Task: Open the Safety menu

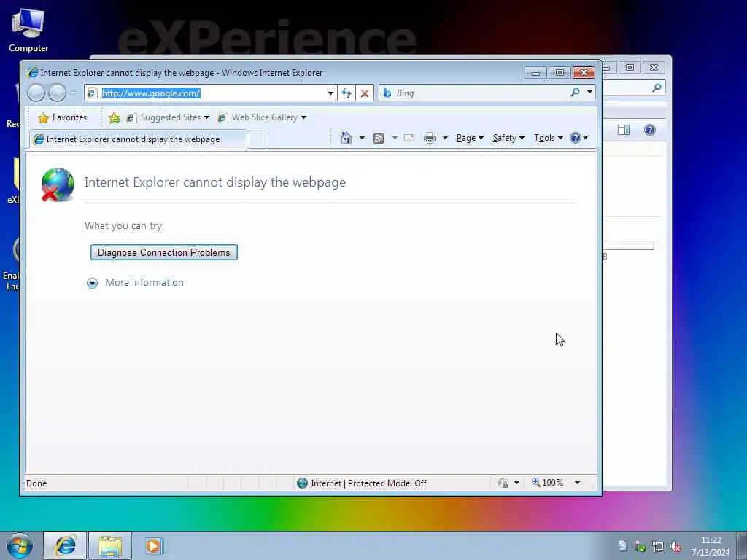Action: [508, 138]
